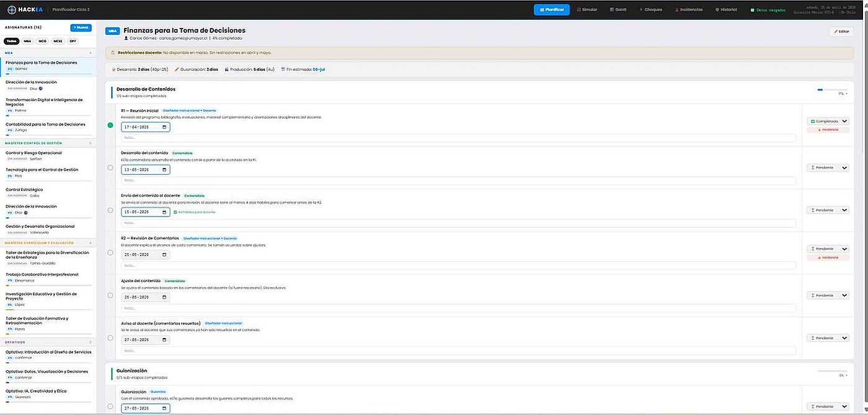Click the HACKEA crosshair logo
The height and width of the screenshot is (415, 868).
point(12,9)
